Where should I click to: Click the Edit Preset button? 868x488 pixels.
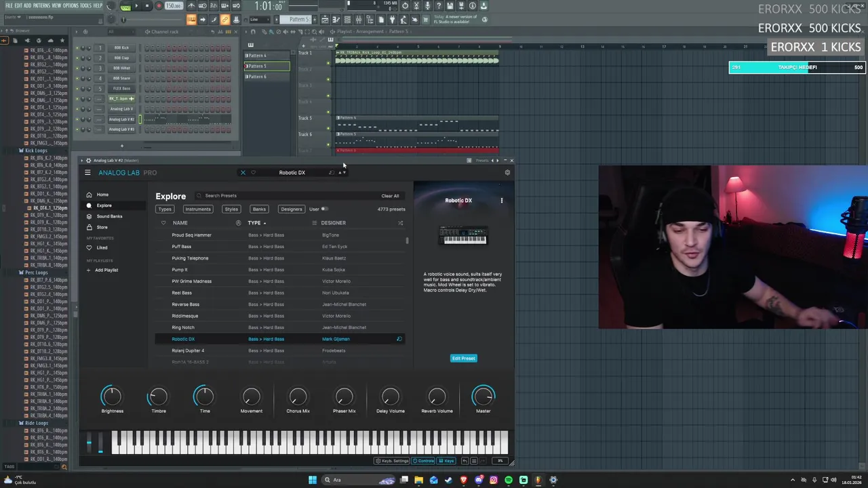coord(464,358)
